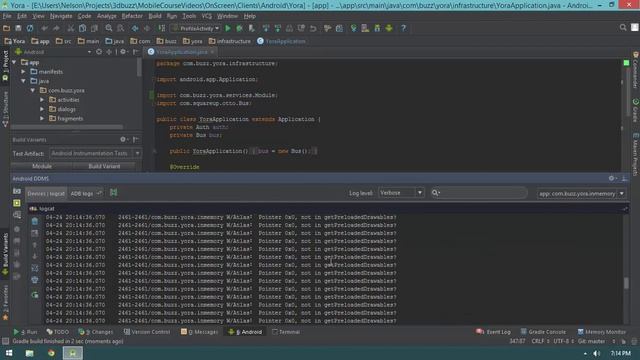640x360 pixels.
Task: Open the TODO tool window button
Action: click(x=58, y=332)
